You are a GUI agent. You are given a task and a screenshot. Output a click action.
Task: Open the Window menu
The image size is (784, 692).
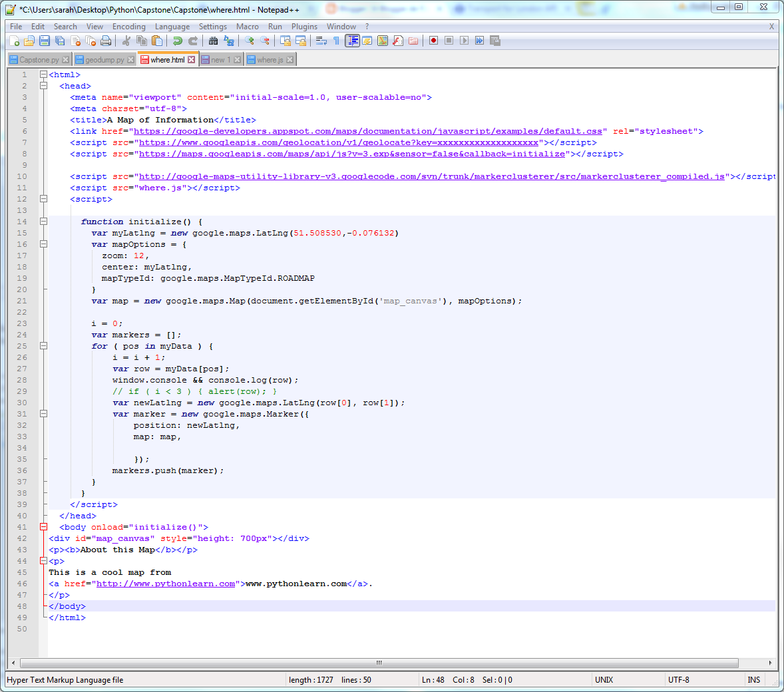(341, 27)
